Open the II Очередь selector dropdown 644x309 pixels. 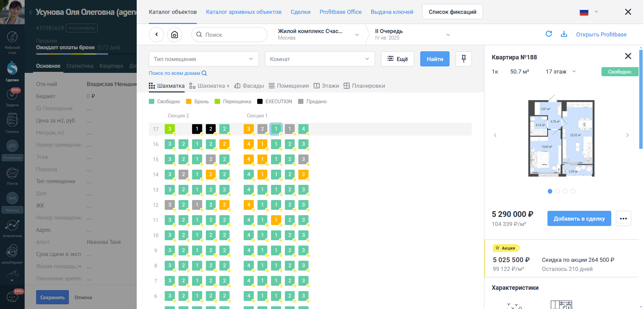coord(412,34)
